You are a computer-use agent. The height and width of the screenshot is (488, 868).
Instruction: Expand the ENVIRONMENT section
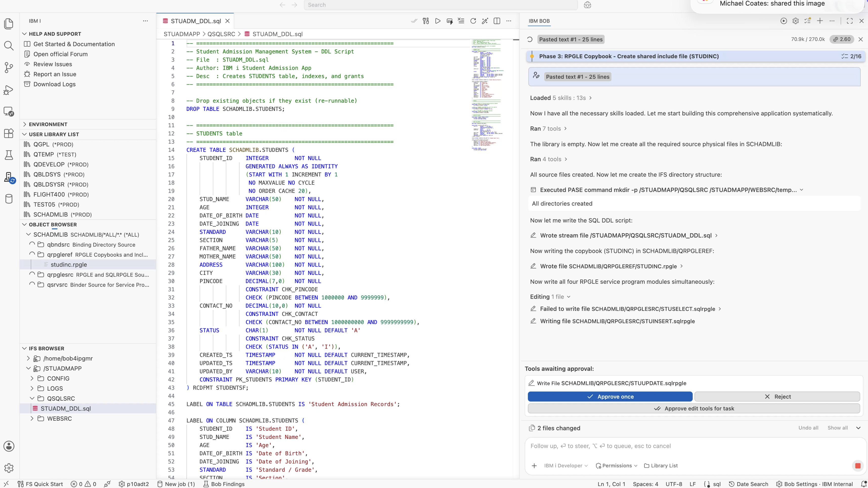(25, 124)
